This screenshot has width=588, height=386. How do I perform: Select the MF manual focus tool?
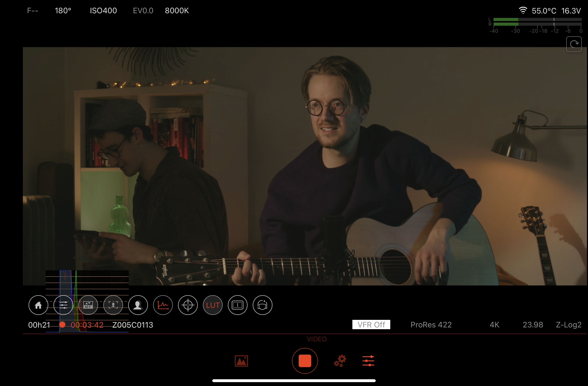click(x=88, y=305)
